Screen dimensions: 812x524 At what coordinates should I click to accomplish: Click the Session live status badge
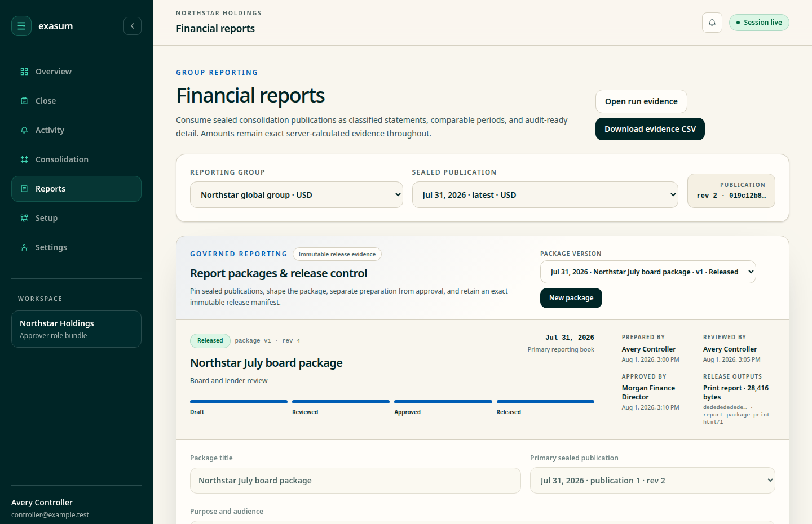pos(759,23)
